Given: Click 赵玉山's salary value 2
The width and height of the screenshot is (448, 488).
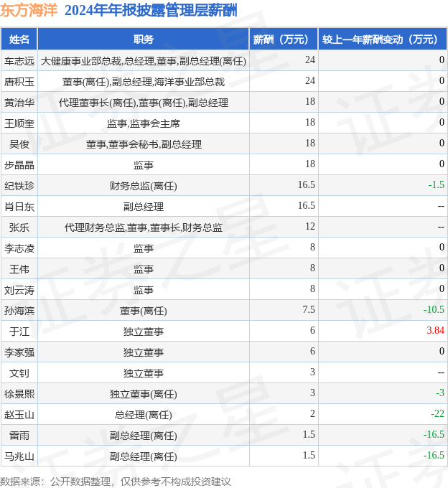Looking at the screenshot, I should tap(312, 413).
